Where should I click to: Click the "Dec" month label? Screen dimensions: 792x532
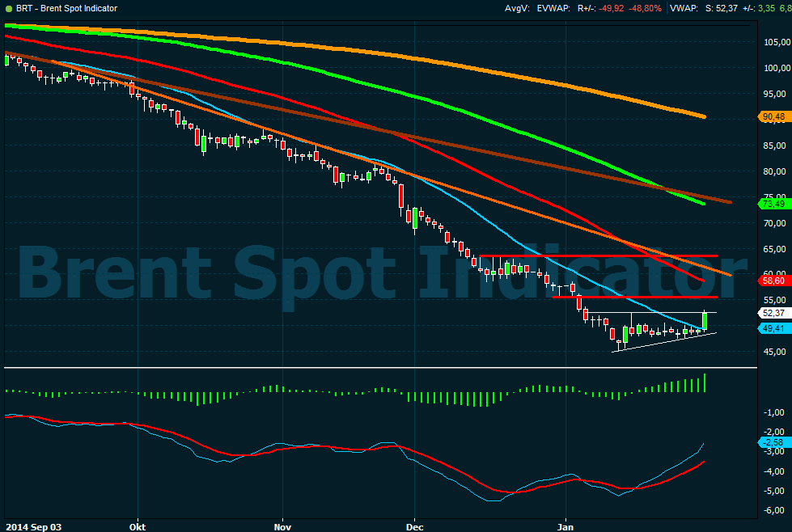pos(414,527)
